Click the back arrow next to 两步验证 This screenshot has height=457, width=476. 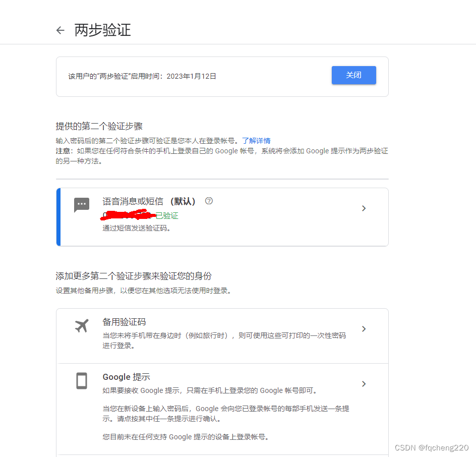tap(60, 30)
